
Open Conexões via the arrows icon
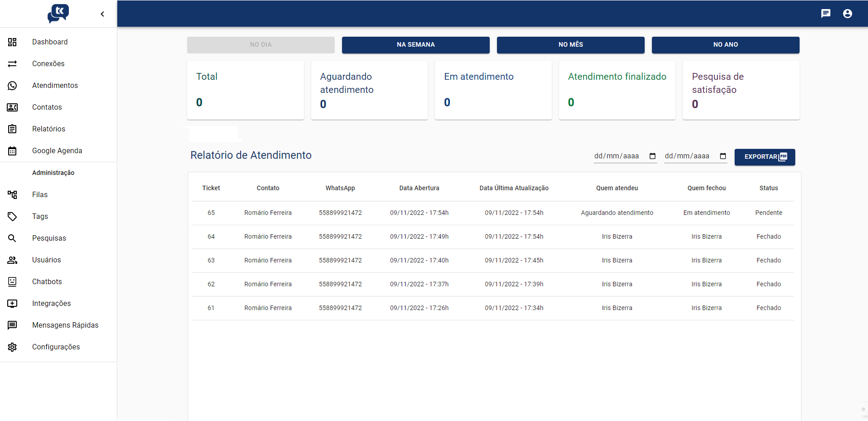point(12,64)
